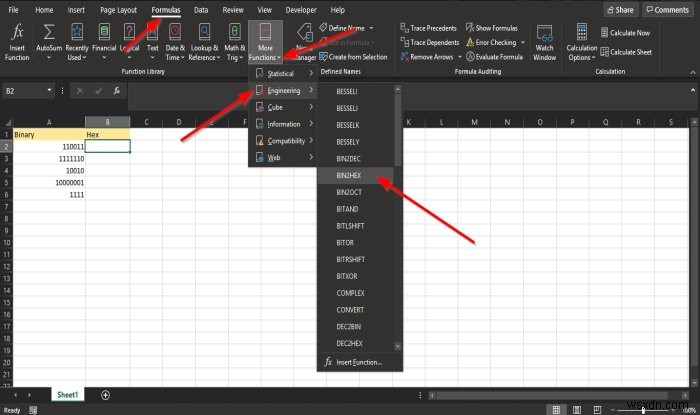
Task: Click Calculate Now
Action: 625,33
